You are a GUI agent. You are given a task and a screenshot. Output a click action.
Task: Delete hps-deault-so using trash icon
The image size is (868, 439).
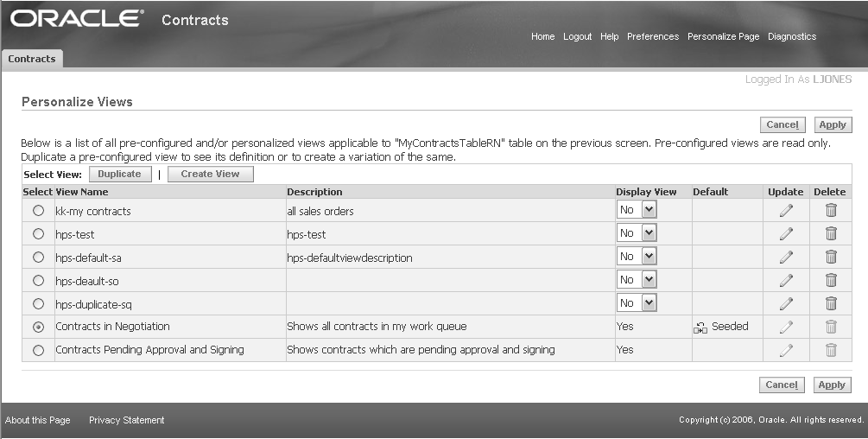[x=831, y=280]
